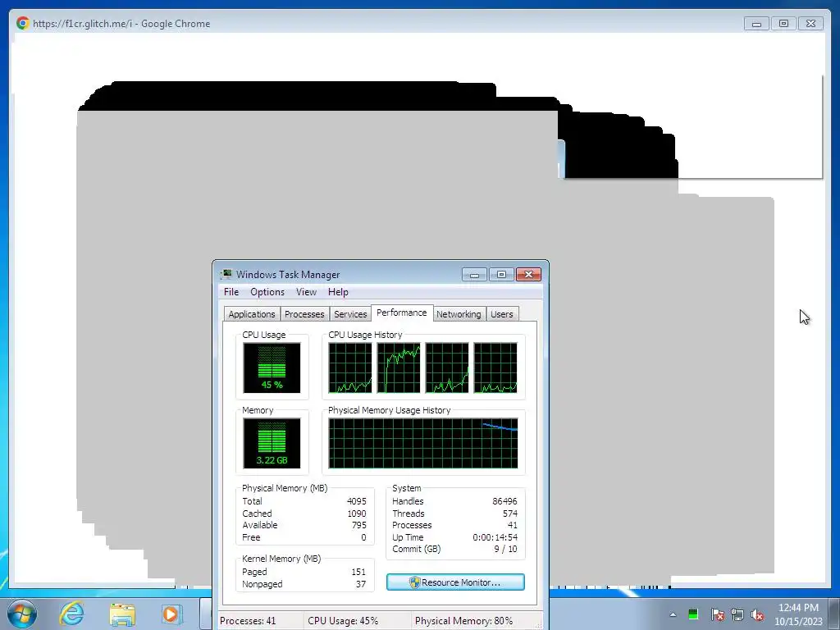Click the Threads value 574
840x630 pixels.
click(x=510, y=514)
